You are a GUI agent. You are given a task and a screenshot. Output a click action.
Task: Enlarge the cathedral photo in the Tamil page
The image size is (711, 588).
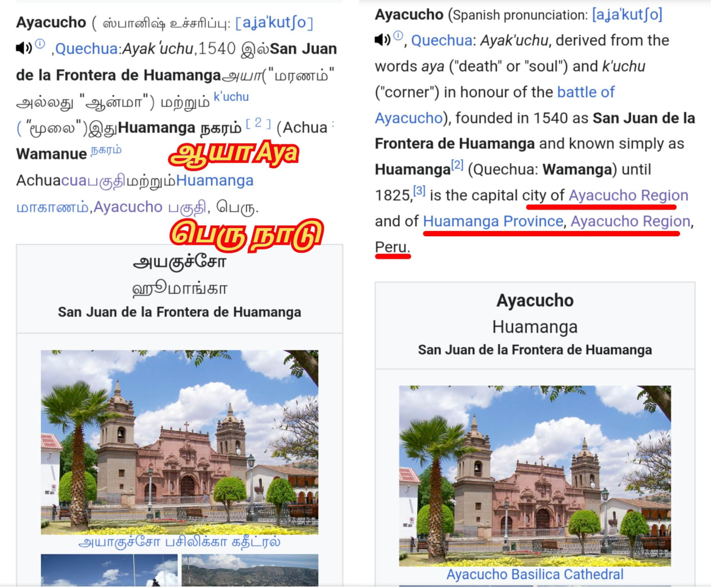tap(180, 442)
